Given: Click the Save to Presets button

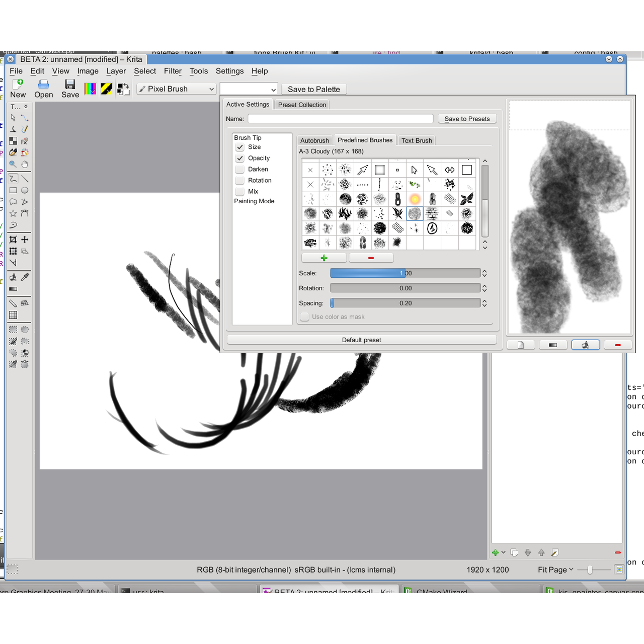Looking at the screenshot, I should (x=467, y=118).
